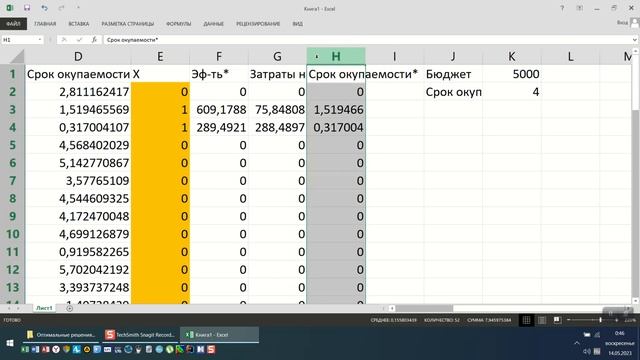
Task: Select column D header
Action: [x=78, y=56]
